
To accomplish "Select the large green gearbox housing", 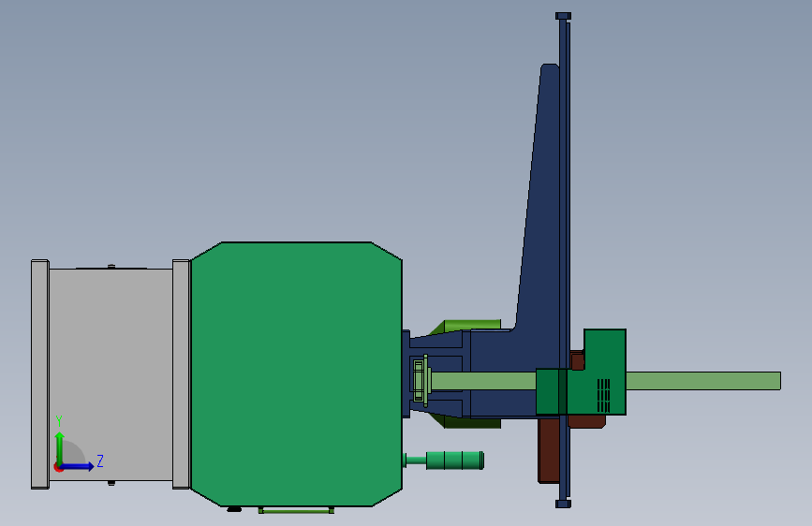I will pyautogui.click(x=296, y=373).
